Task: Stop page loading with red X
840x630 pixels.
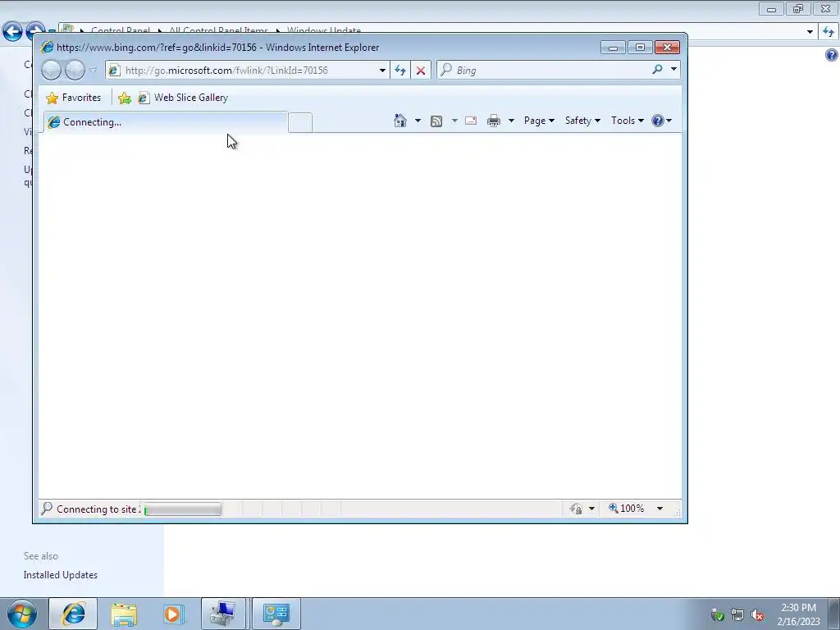Action: [421, 71]
